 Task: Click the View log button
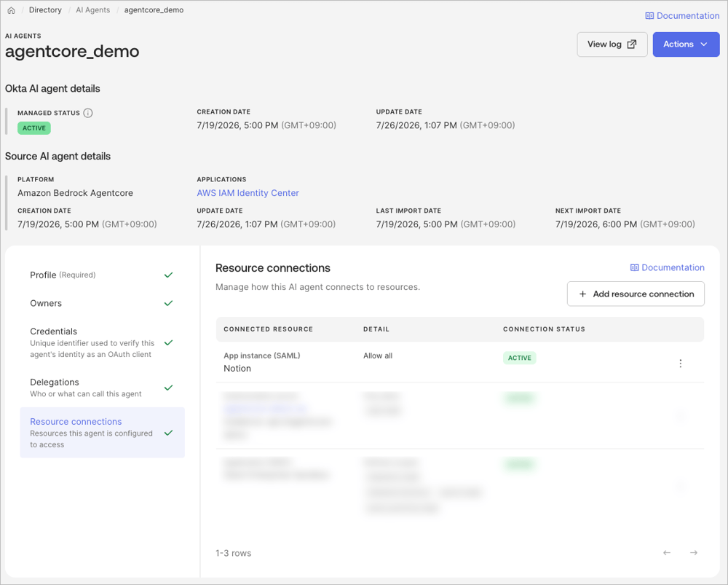coord(612,44)
